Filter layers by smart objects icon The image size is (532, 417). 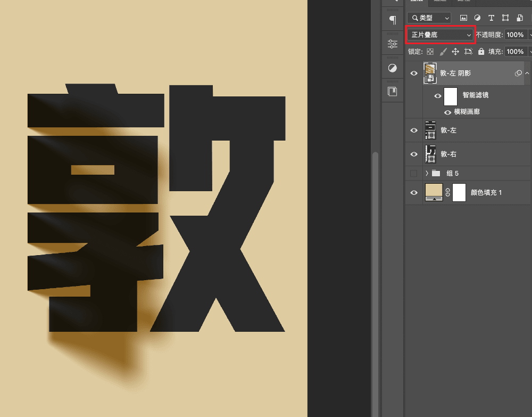pyautogui.click(x=519, y=18)
